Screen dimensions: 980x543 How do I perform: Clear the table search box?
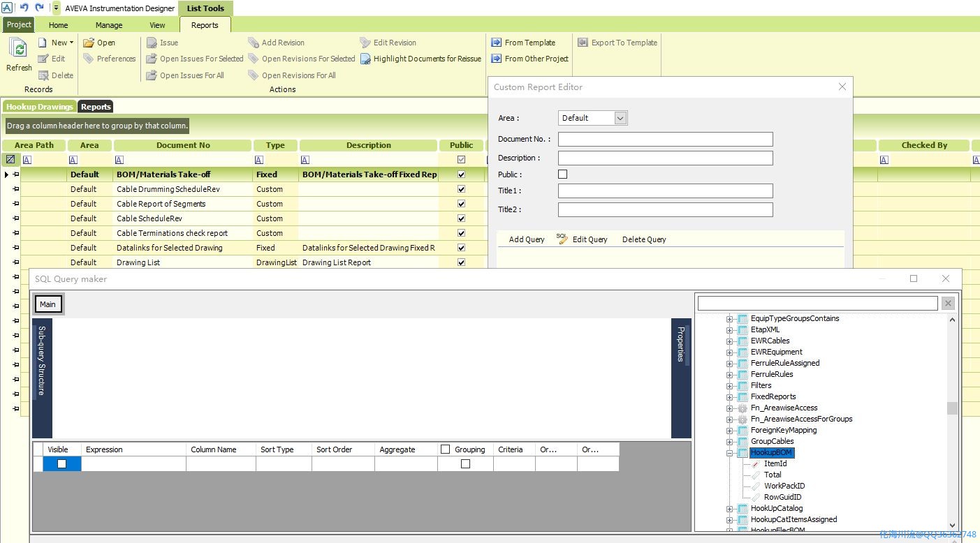[948, 303]
